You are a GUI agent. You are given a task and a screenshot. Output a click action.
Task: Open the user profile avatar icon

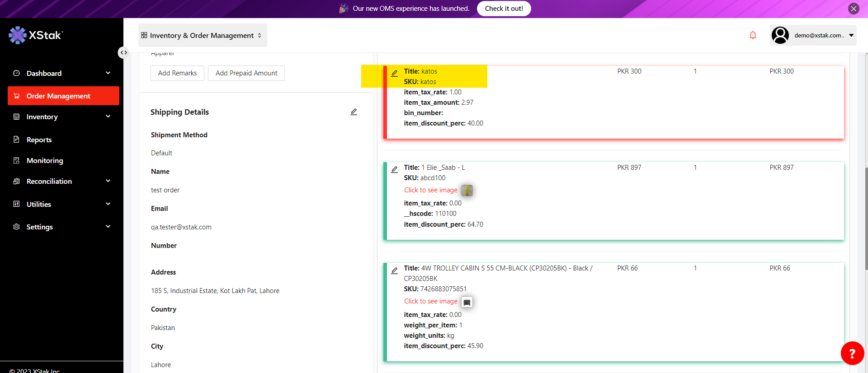(780, 35)
